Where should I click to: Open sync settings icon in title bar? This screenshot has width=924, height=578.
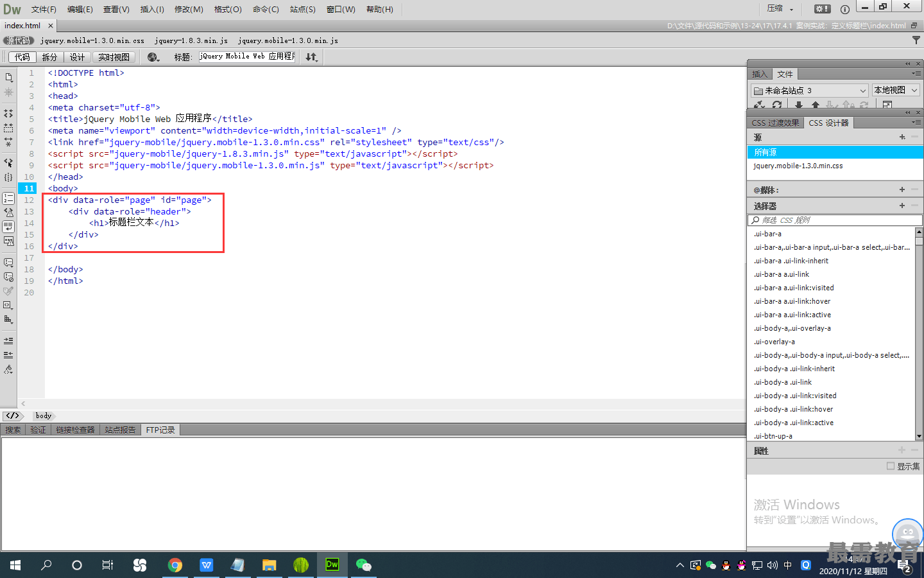(823, 9)
